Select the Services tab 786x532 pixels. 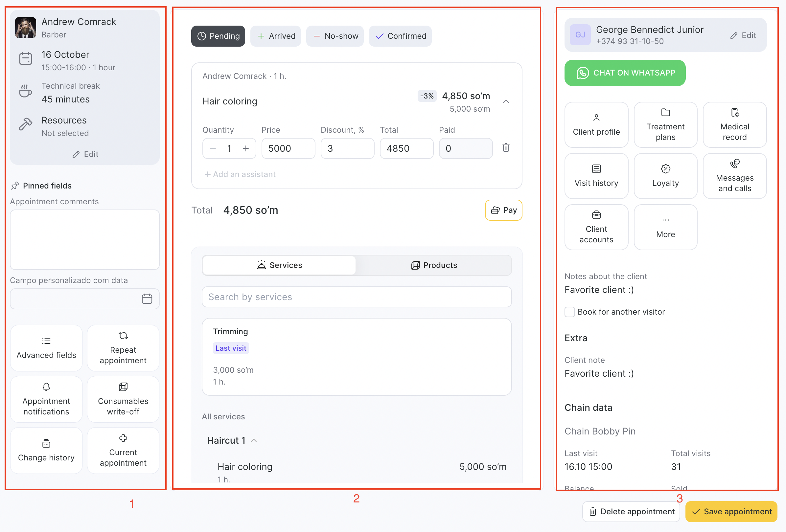(279, 265)
